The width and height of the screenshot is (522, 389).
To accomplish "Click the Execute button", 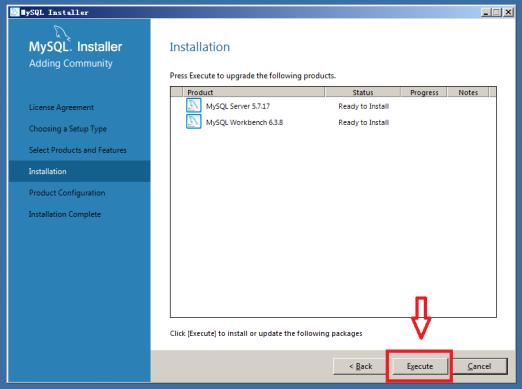I will [x=419, y=366].
